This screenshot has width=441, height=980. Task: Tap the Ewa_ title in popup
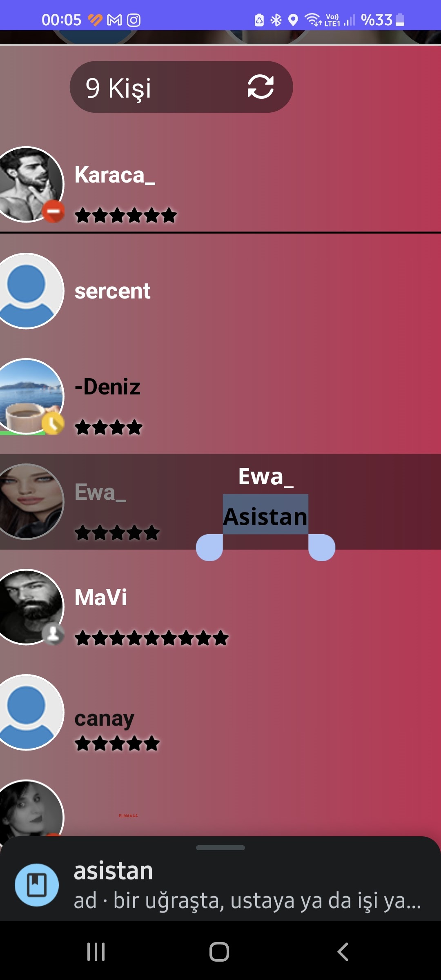[x=266, y=477]
